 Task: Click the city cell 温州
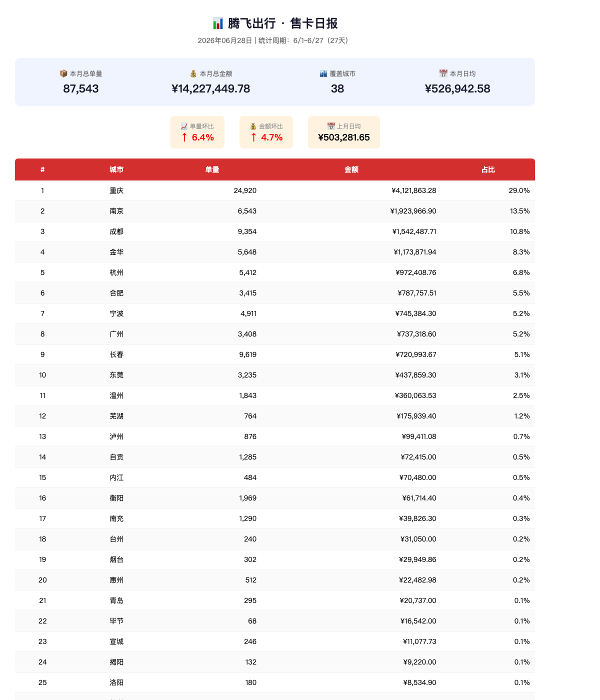pyautogui.click(x=116, y=395)
